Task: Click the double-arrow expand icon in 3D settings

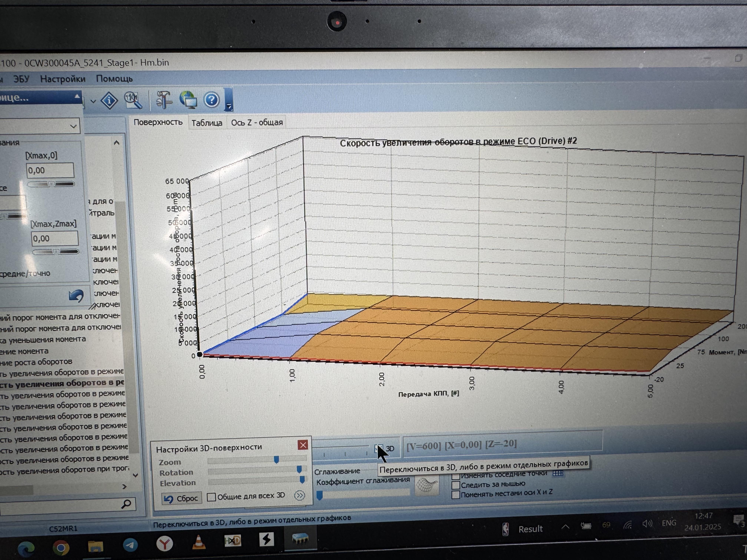Action: click(x=300, y=495)
